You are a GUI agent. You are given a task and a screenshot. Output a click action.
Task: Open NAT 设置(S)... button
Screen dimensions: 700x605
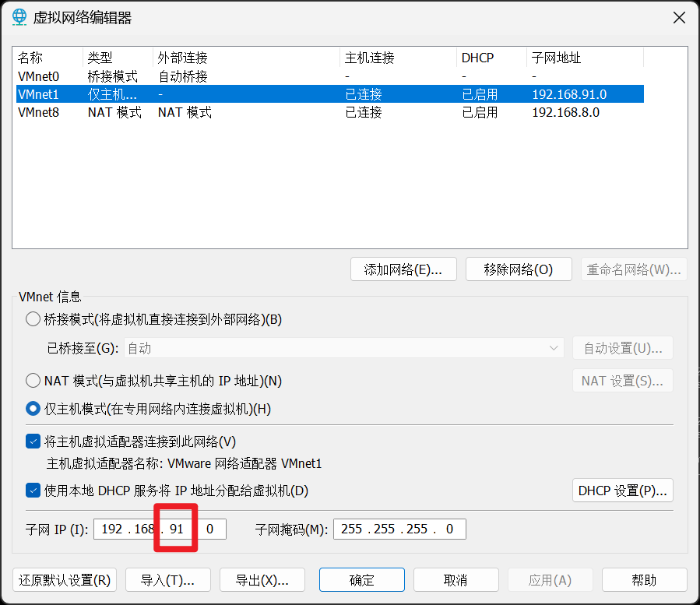point(623,381)
